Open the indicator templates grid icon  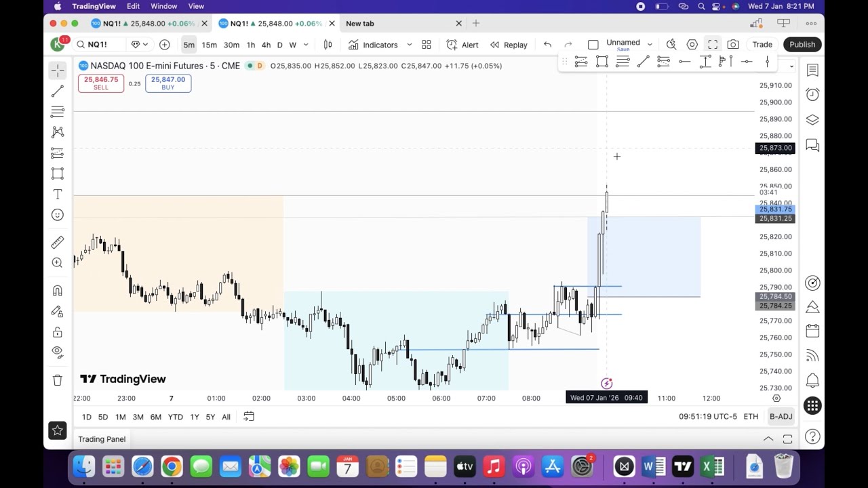click(427, 45)
